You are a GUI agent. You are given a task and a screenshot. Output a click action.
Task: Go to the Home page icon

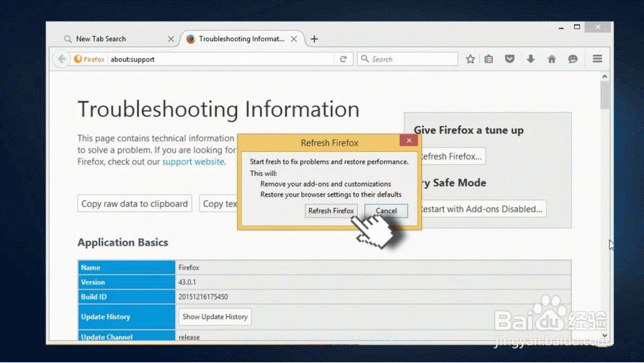coord(552,59)
